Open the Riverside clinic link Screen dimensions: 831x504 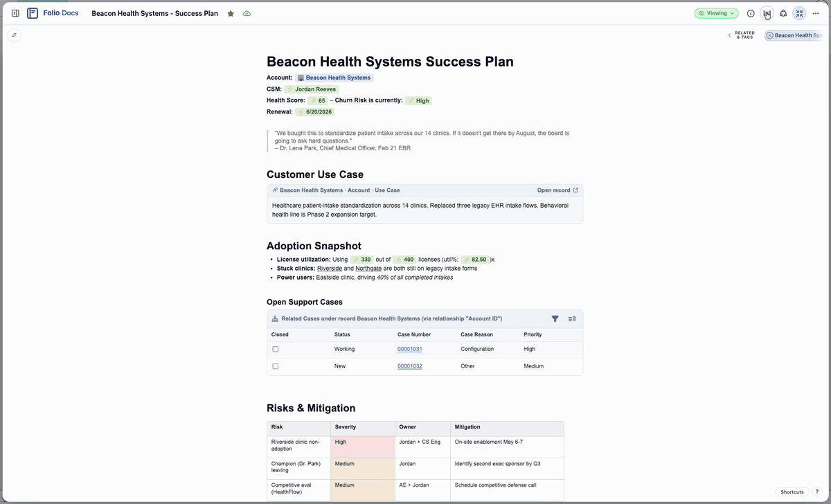pyautogui.click(x=330, y=269)
